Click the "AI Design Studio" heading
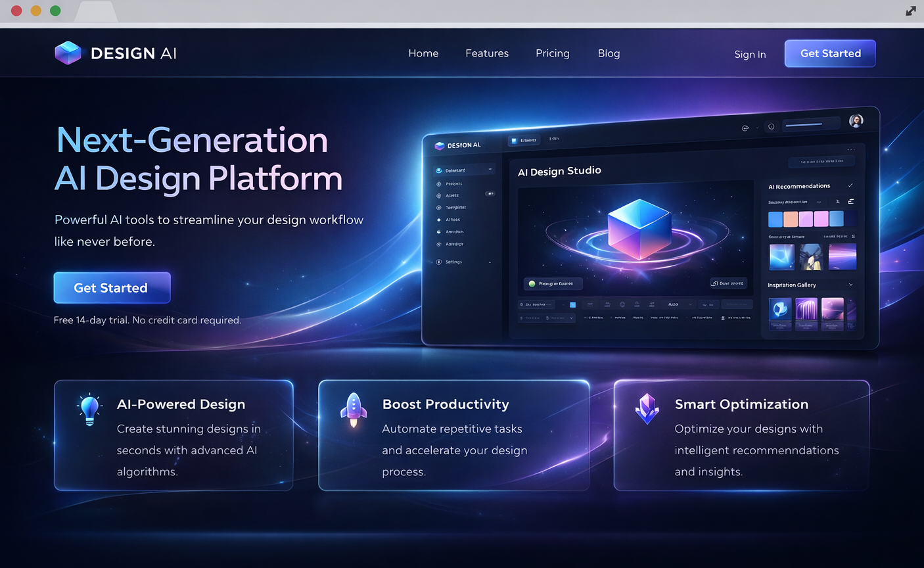 click(559, 171)
